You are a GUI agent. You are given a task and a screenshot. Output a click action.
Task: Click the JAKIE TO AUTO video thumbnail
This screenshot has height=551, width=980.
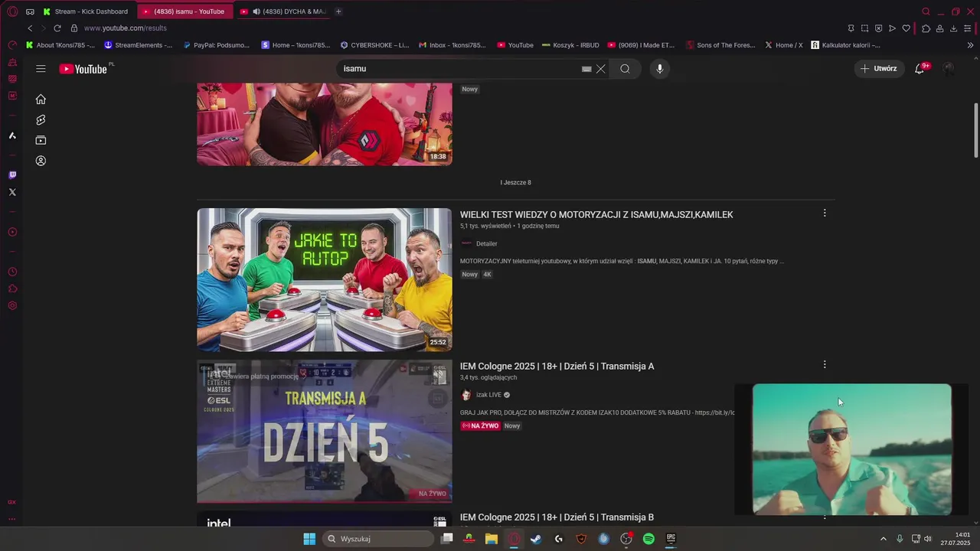(325, 279)
